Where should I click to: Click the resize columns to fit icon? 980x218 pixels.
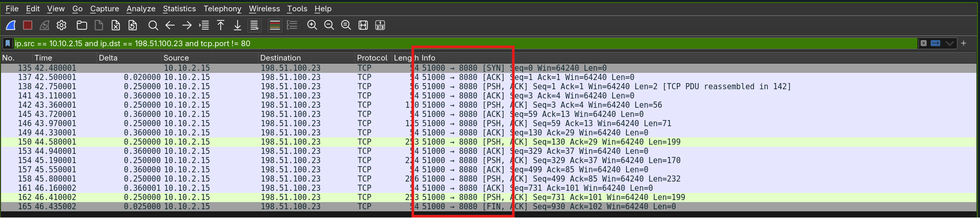pyautogui.click(x=363, y=25)
